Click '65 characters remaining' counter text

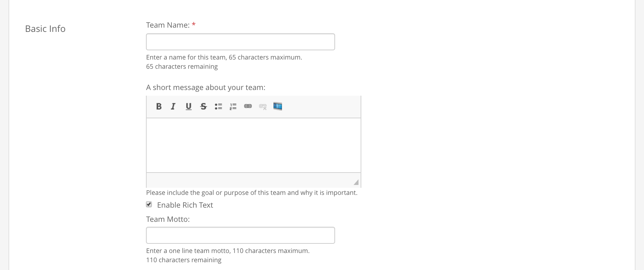pos(182,67)
